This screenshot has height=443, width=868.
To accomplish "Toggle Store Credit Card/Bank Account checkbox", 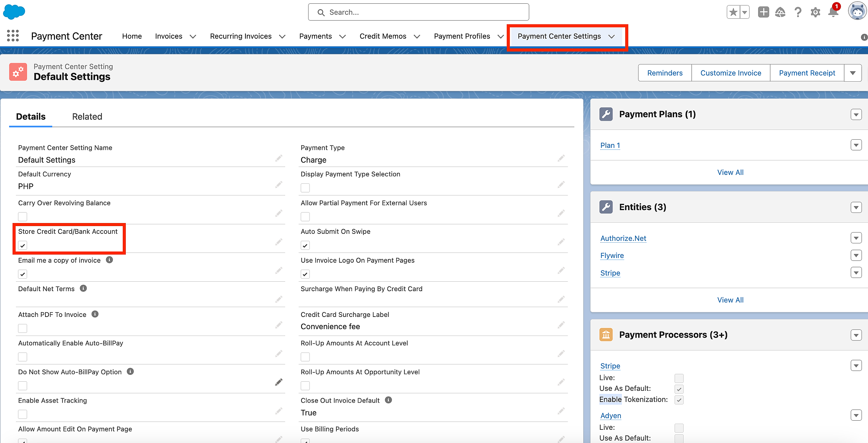I will point(23,245).
